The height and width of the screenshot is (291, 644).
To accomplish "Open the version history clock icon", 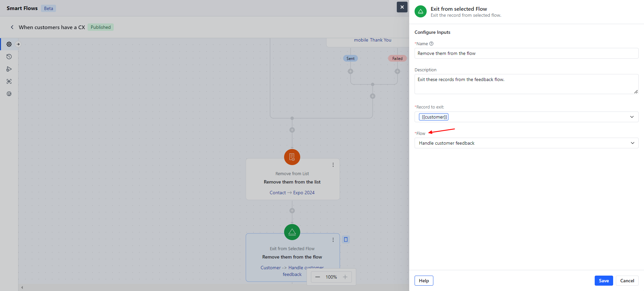I will 9,57.
